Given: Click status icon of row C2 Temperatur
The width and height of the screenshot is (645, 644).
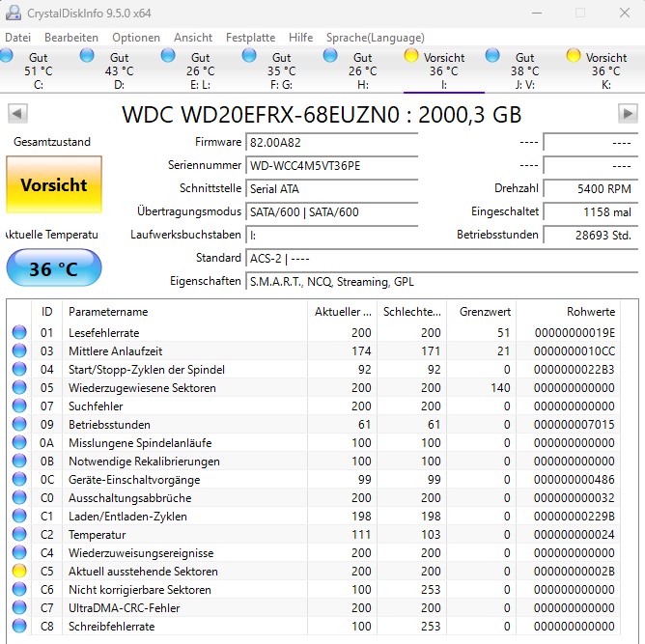Looking at the screenshot, I should (19, 534).
